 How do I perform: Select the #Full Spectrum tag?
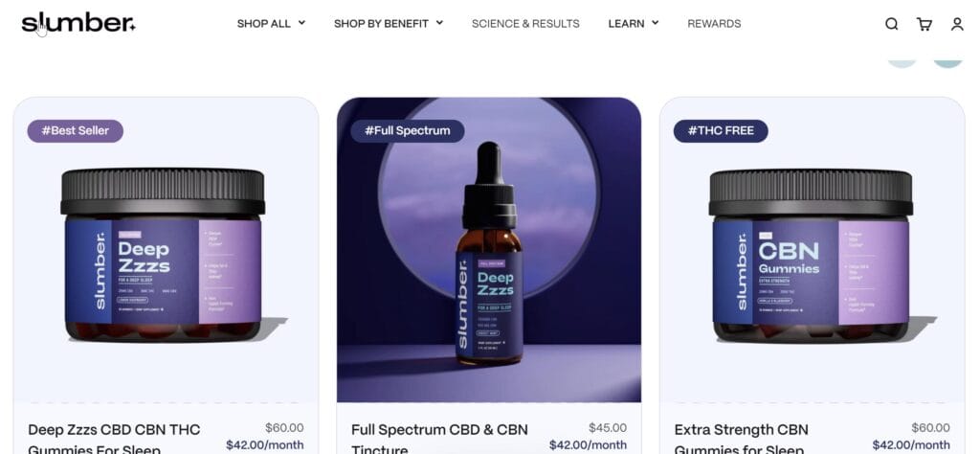(x=407, y=130)
